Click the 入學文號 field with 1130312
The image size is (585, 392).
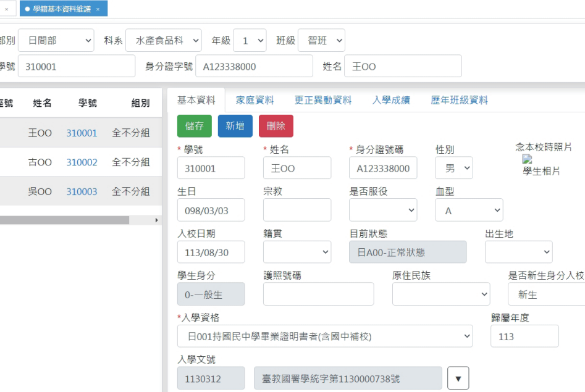(211, 378)
